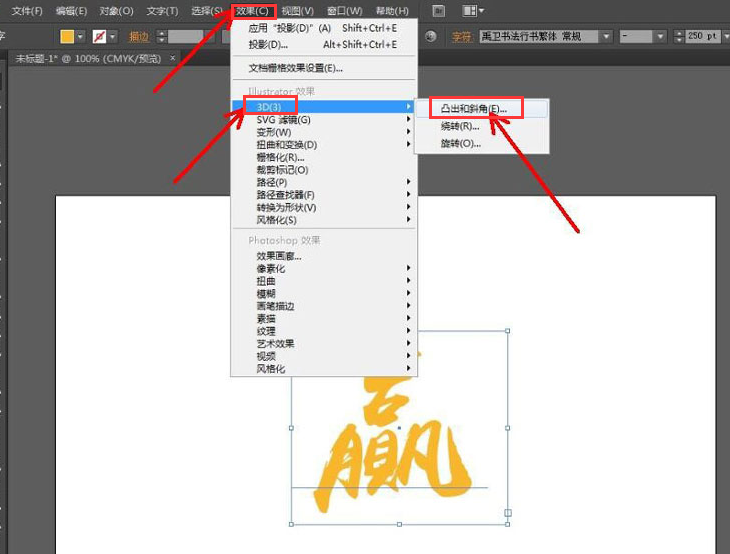The width and height of the screenshot is (730, 554).
Task: Open the 模糊 submenu
Action: 324,294
